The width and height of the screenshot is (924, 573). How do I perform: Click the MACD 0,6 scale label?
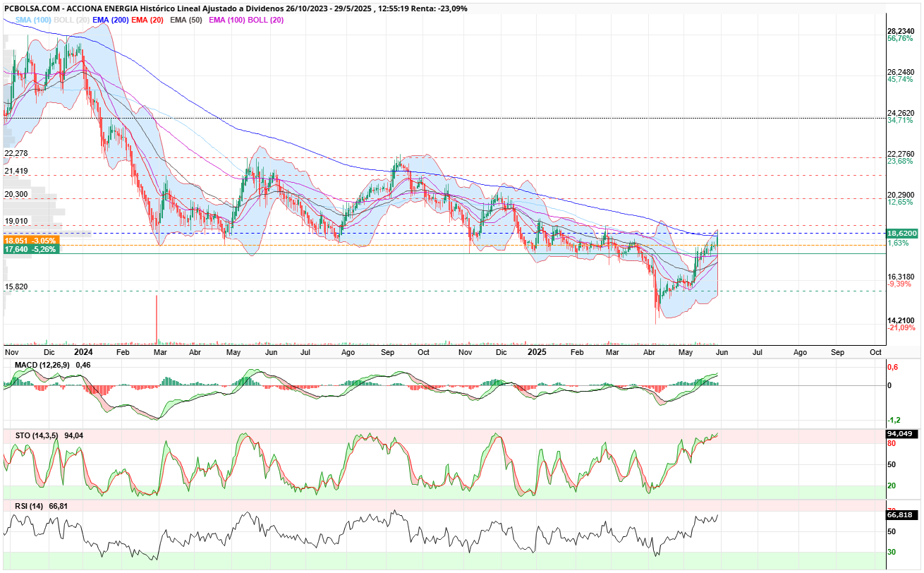[x=893, y=367]
